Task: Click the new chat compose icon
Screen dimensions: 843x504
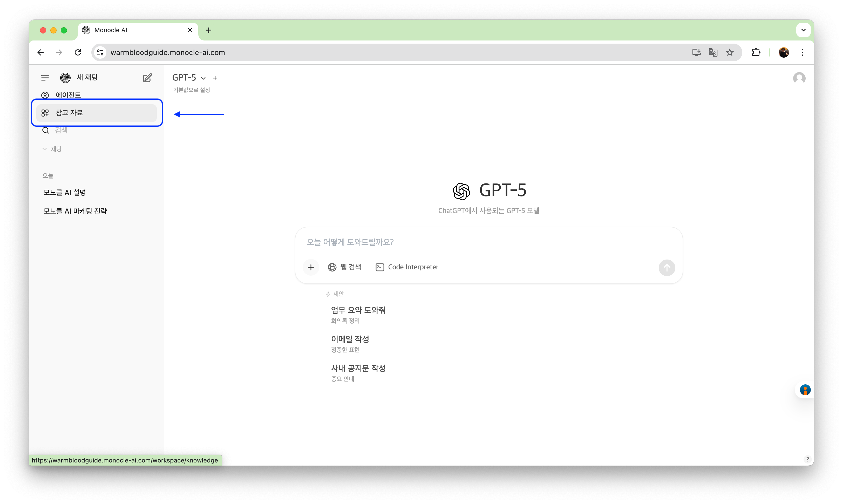Action: click(x=147, y=78)
